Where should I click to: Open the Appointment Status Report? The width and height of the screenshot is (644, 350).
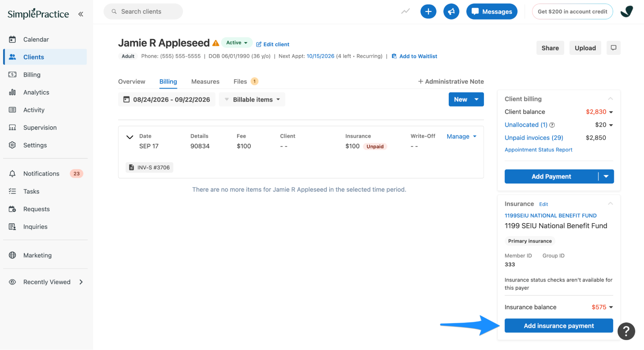pos(538,150)
